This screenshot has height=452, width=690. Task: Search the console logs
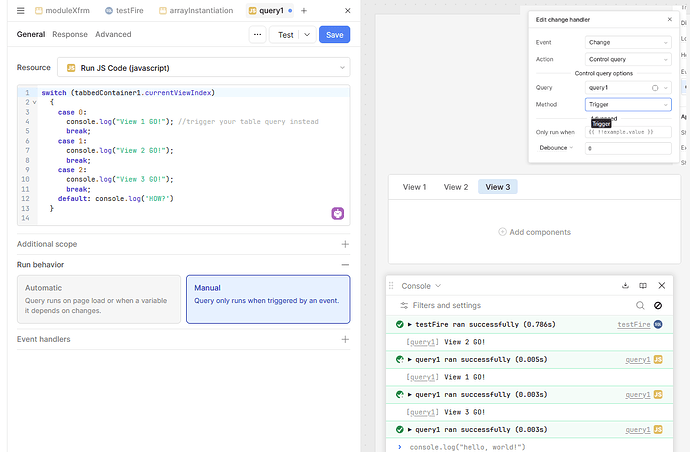coord(640,305)
